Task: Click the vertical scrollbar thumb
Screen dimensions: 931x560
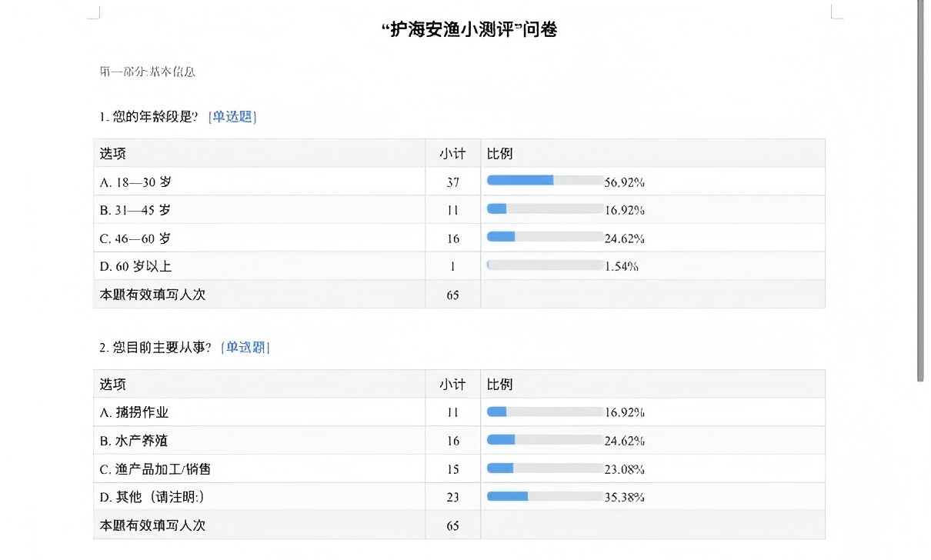Action: tap(920, 191)
